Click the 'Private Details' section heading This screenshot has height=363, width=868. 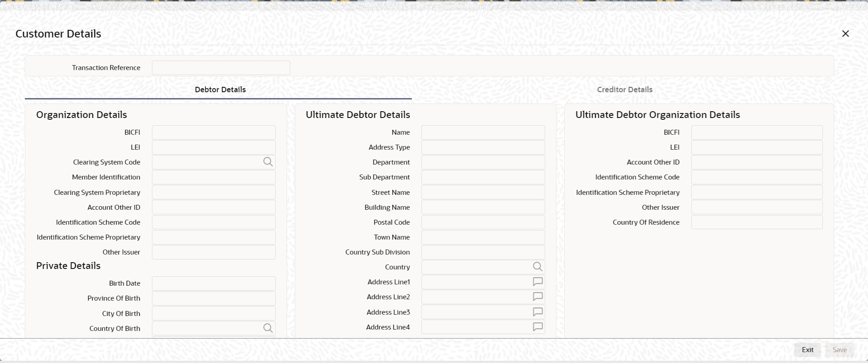[x=68, y=266]
